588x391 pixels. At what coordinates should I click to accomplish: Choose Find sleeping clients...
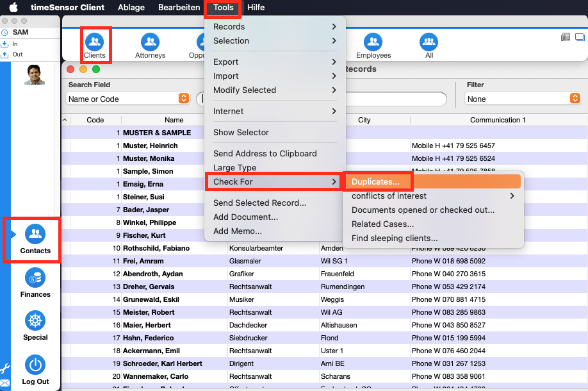(433, 238)
